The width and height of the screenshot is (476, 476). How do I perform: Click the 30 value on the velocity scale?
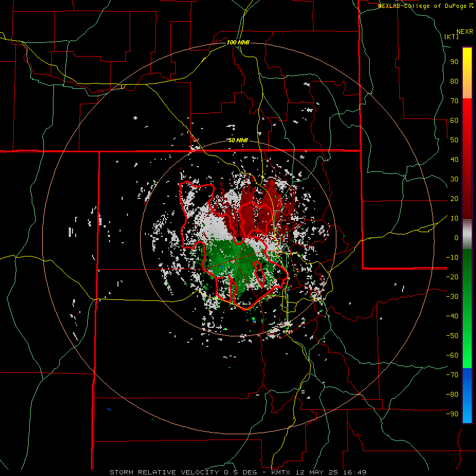pos(454,179)
